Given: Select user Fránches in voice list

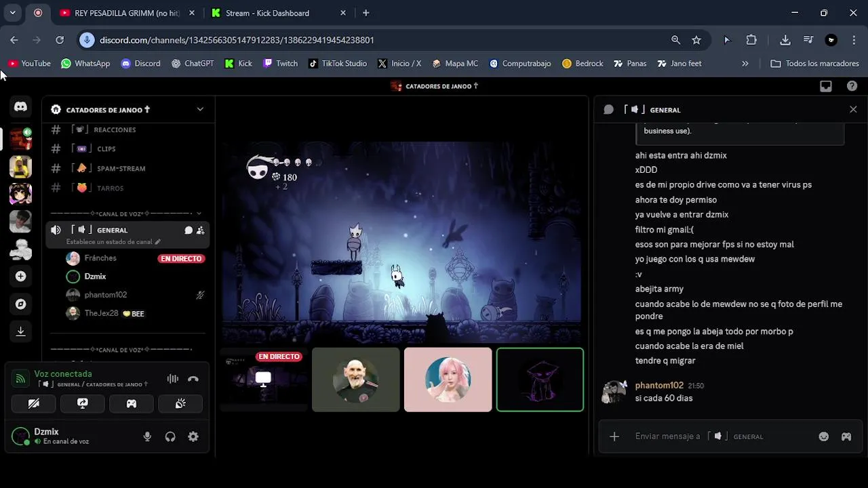Looking at the screenshot, I should [x=134, y=258].
